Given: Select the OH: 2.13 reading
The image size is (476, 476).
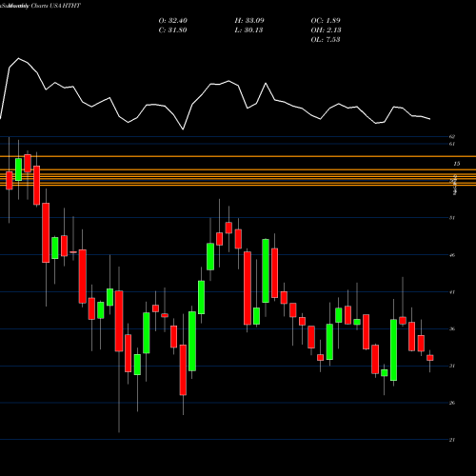Looking at the screenshot, I should click(326, 30).
